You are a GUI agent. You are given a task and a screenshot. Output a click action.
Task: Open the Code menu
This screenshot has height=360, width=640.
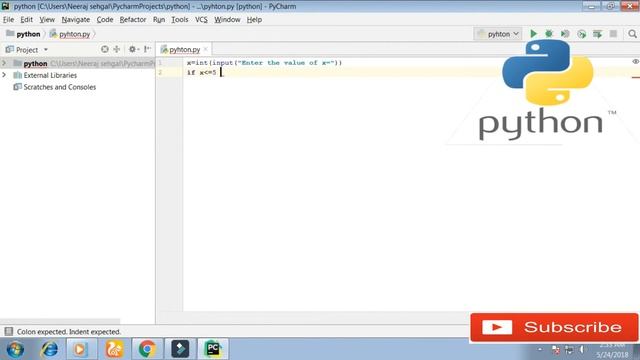point(105,20)
